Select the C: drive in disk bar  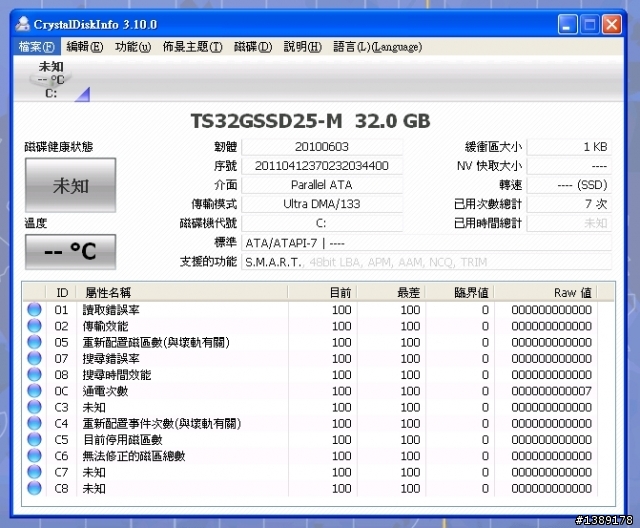pyautogui.click(x=51, y=80)
